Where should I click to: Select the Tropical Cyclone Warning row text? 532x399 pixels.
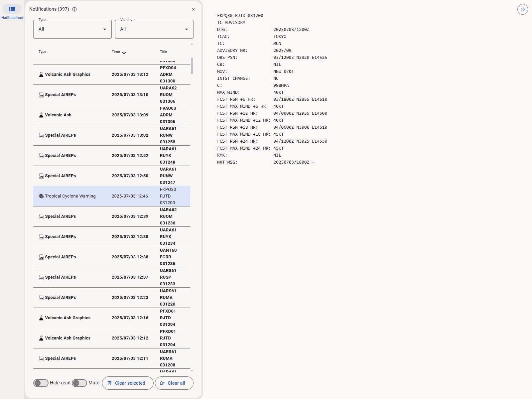coord(70,196)
